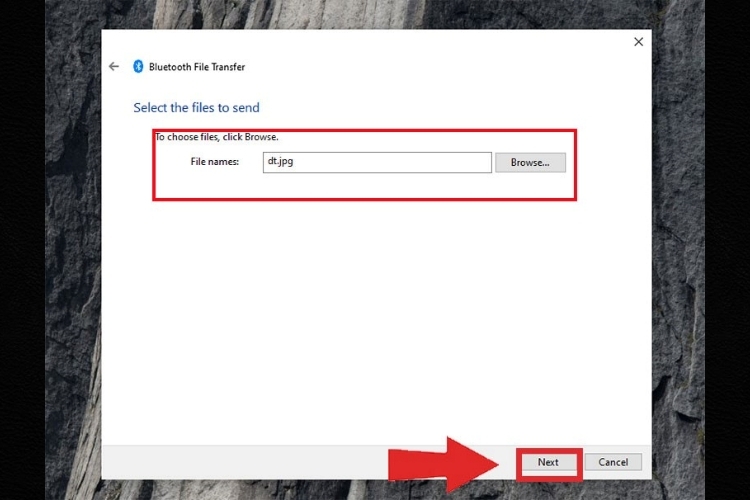Close the Bluetooth File Transfer window
750x500 pixels.
(x=639, y=42)
